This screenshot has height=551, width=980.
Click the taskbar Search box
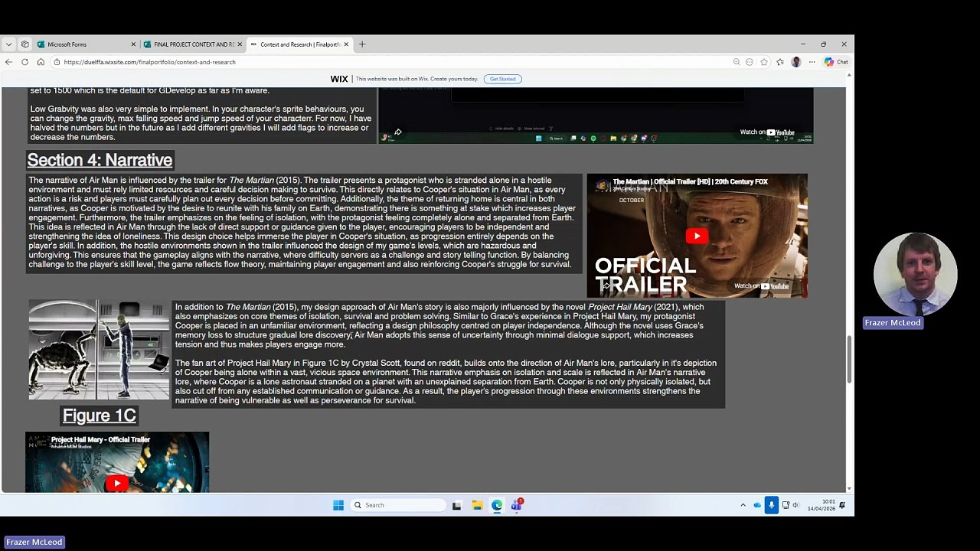(398, 505)
